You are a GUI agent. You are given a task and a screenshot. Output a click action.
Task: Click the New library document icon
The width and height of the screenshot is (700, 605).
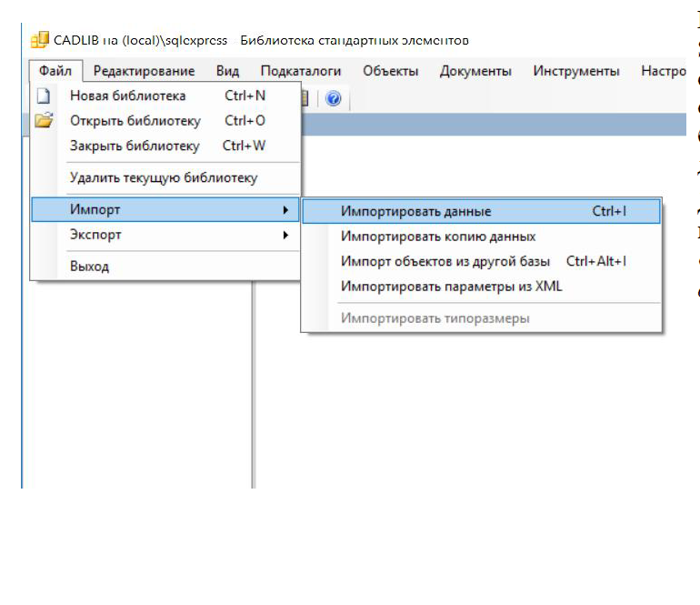pos(44,96)
